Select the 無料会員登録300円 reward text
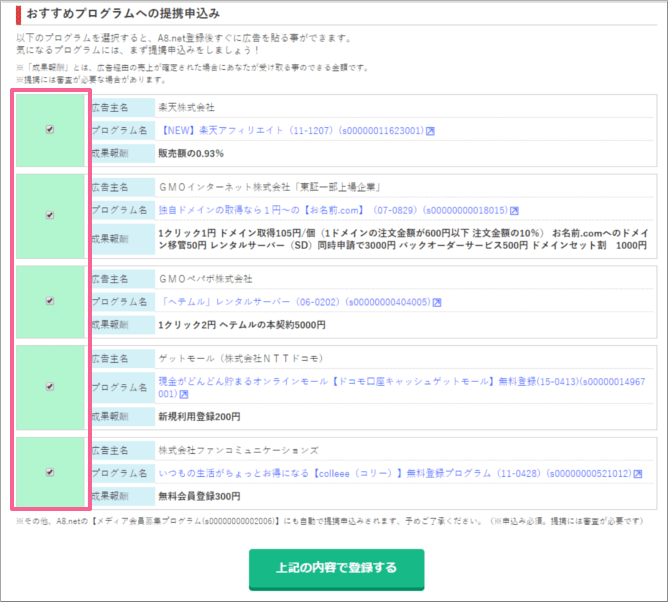668x602 pixels. (x=199, y=496)
